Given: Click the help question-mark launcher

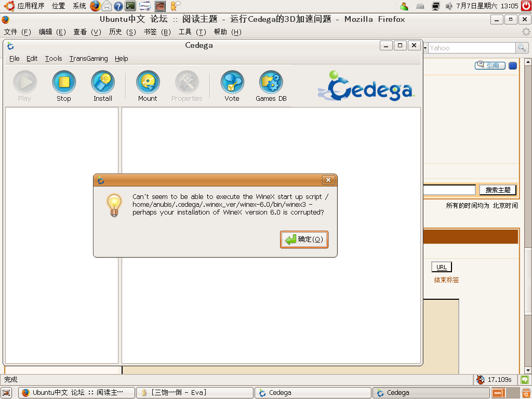Looking at the screenshot, I should (x=118, y=6).
